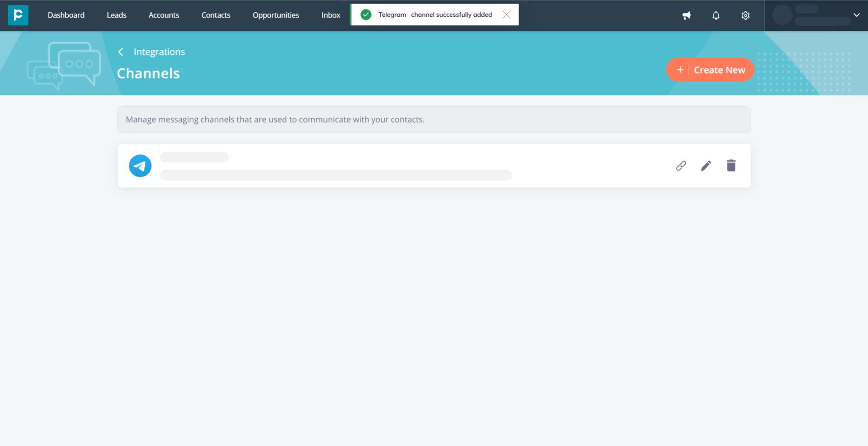Open the Opportunities page
This screenshot has height=446, width=868.
(x=276, y=15)
